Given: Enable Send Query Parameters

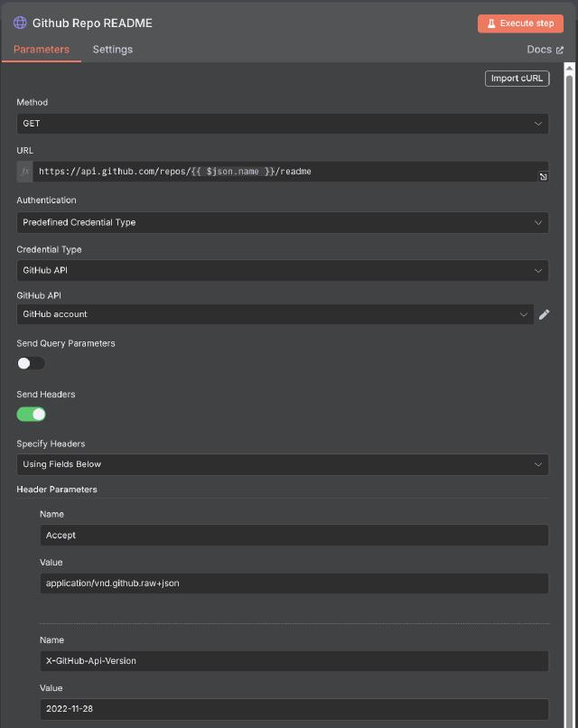Looking at the screenshot, I should pyautogui.click(x=30, y=362).
